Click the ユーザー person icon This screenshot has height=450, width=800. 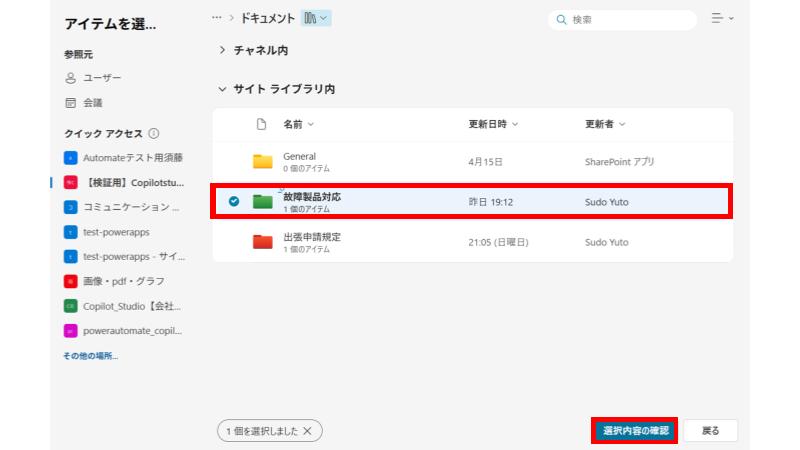(x=70, y=78)
